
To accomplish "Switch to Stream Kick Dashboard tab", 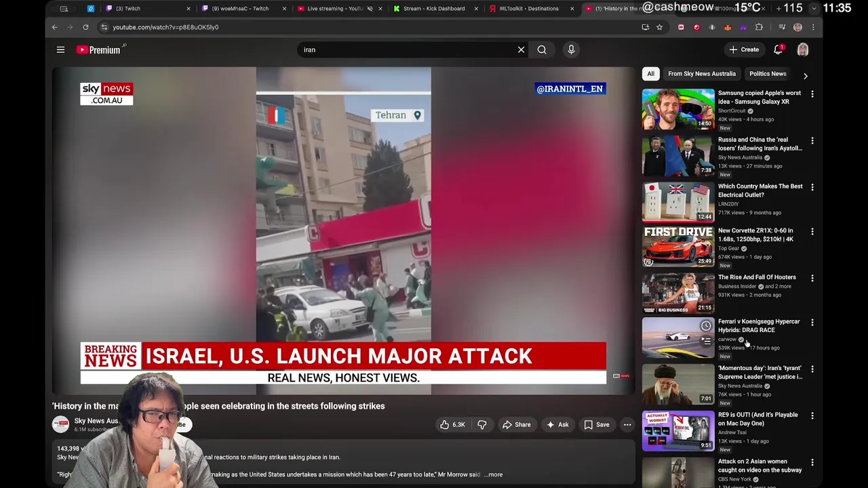I will (x=433, y=9).
